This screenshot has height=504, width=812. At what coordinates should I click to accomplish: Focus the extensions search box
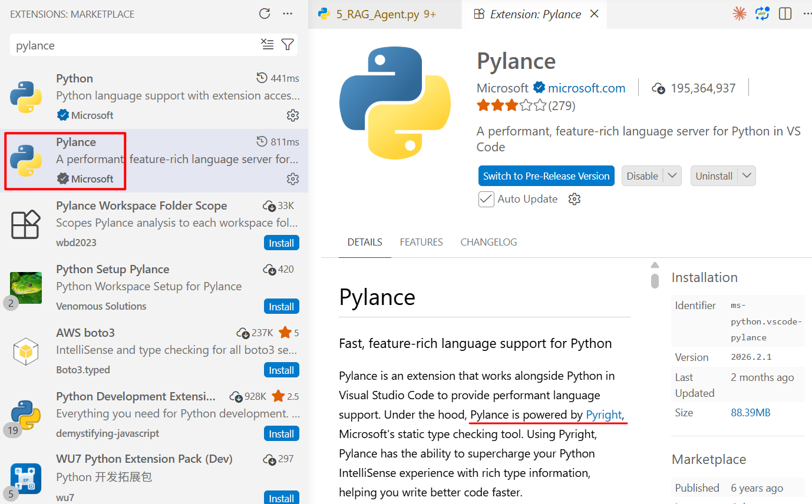coord(136,45)
